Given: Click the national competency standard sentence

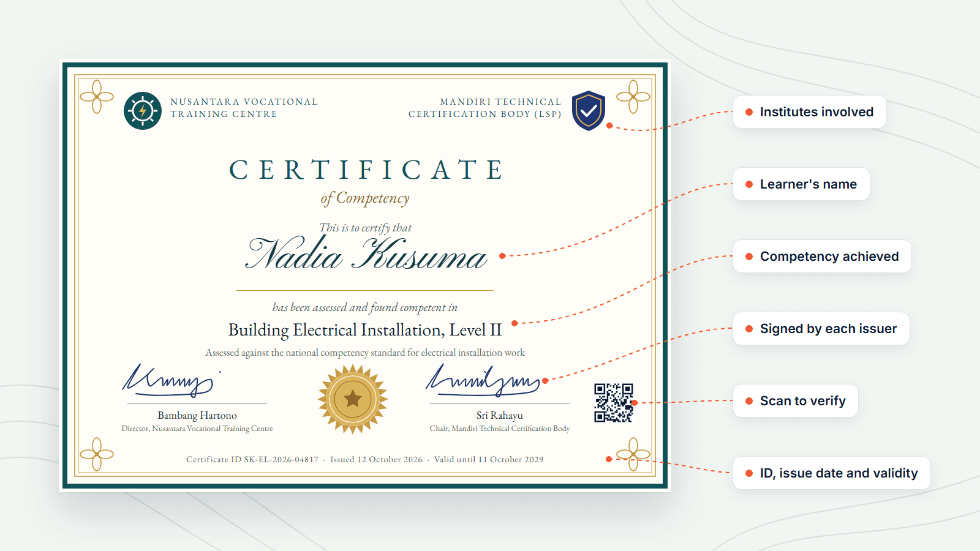Looking at the screenshot, I should pos(365,353).
